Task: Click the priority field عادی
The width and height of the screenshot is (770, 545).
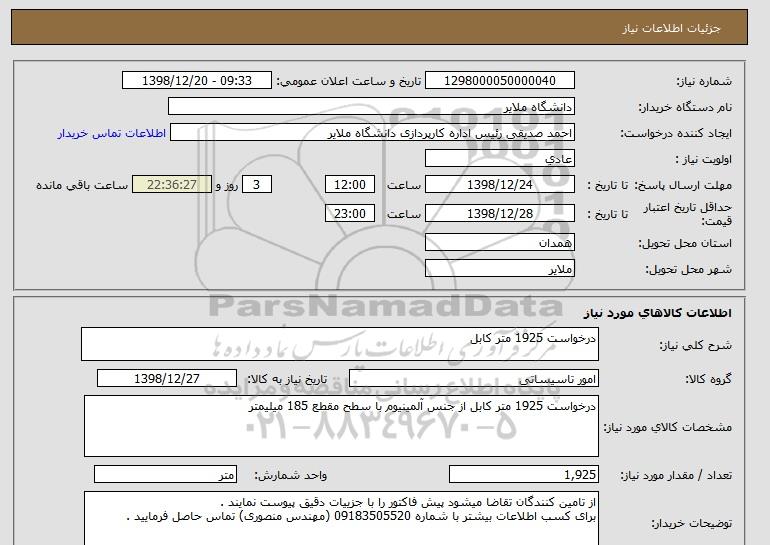Action: click(499, 159)
